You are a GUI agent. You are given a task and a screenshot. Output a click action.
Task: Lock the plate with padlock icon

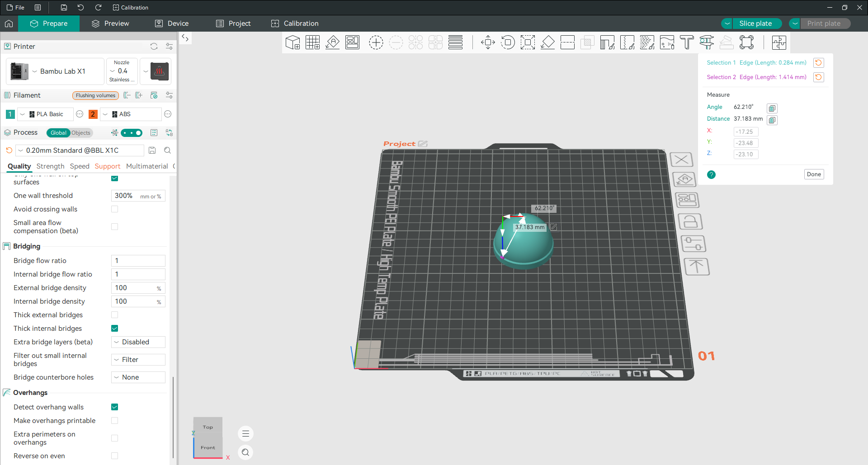[x=690, y=222]
